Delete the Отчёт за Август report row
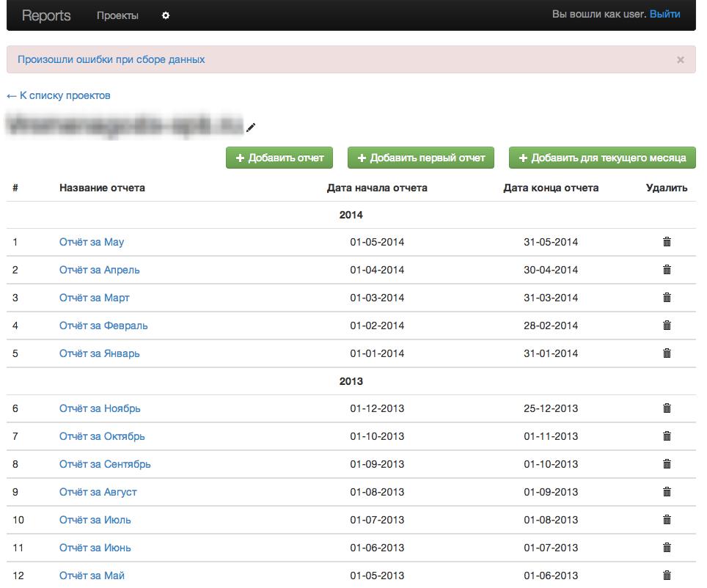This screenshot has width=707, height=588. click(667, 492)
